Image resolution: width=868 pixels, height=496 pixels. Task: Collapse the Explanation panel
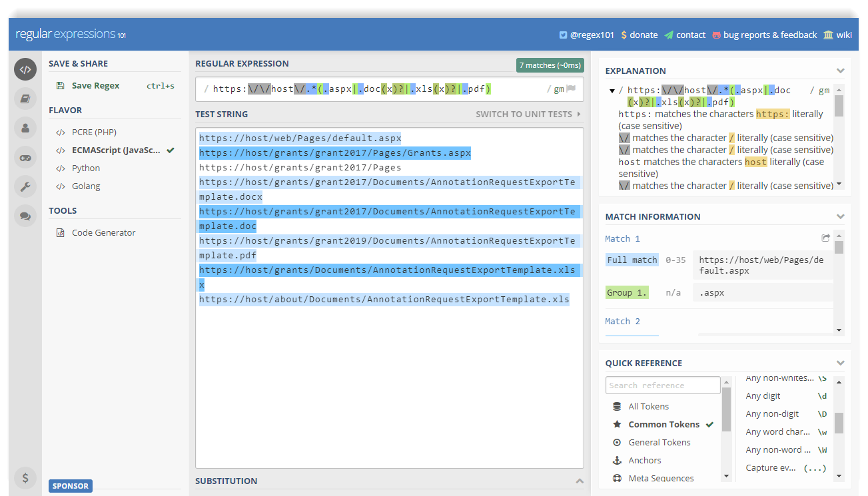(x=840, y=71)
